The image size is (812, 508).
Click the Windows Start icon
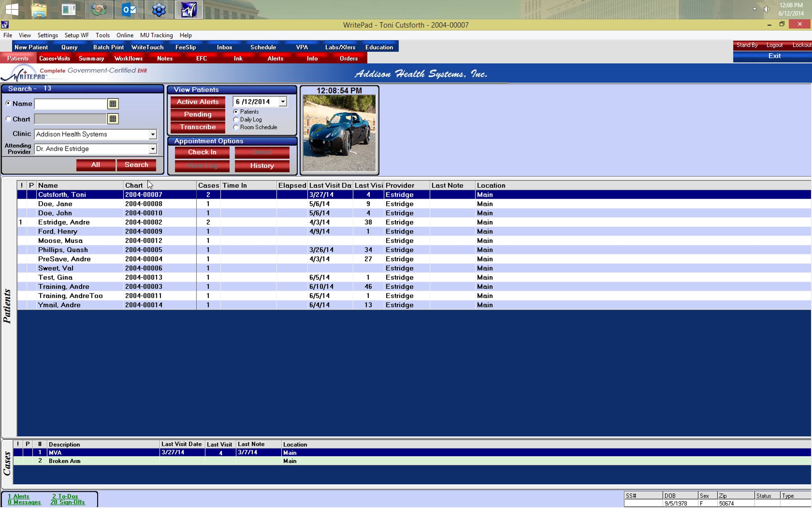click(x=12, y=9)
